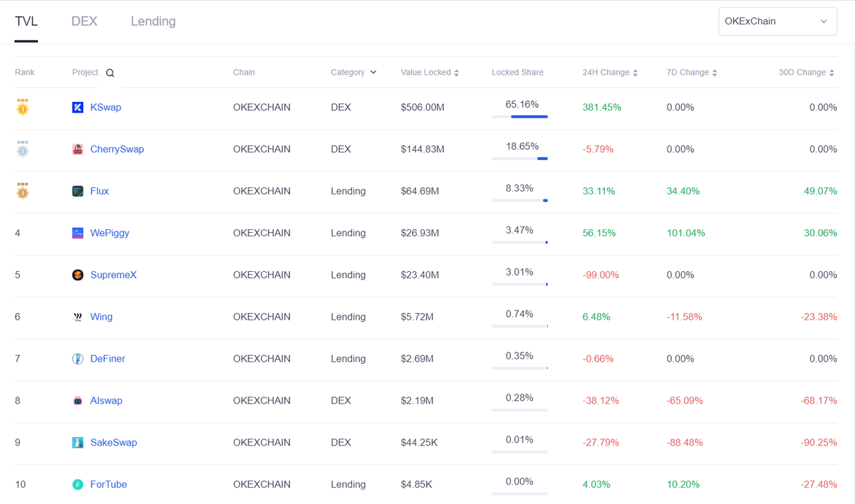This screenshot has height=504, width=855.
Task: Open the SakeSwap project link
Action: point(113,443)
